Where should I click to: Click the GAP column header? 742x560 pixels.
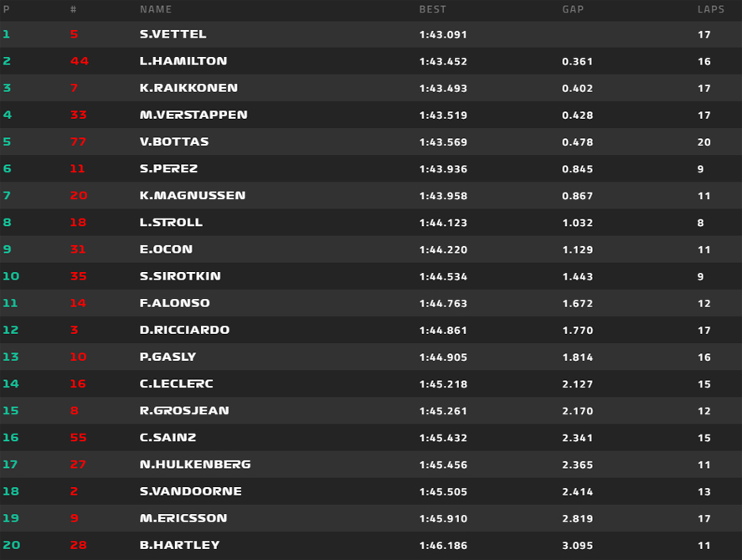coord(573,9)
